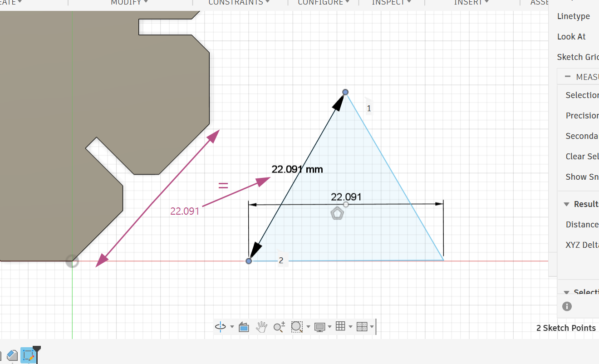The height and width of the screenshot is (364, 599).
Task: Select the Orbit tool in navigation bar
Action: 221,327
